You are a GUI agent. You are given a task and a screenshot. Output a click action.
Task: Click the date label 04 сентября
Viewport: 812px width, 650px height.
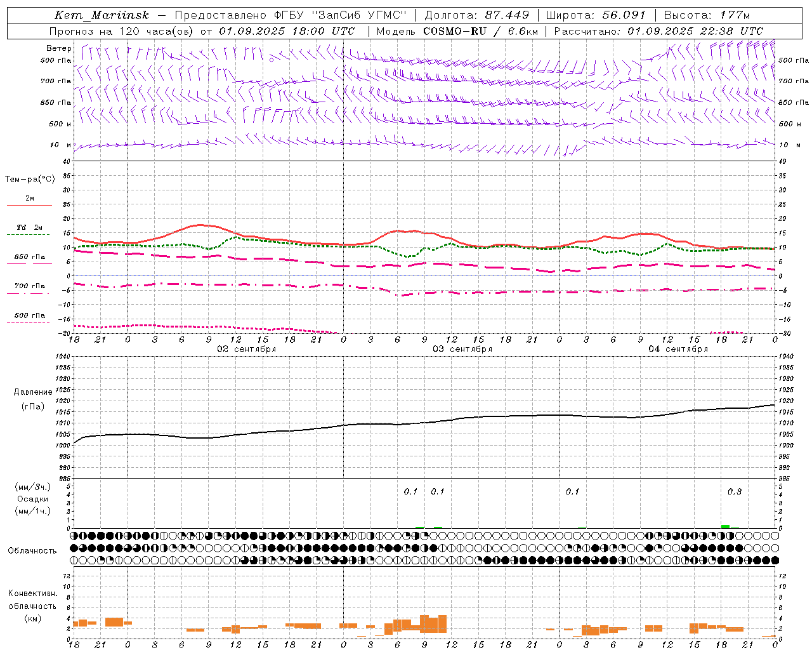pyautogui.click(x=678, y=349)
